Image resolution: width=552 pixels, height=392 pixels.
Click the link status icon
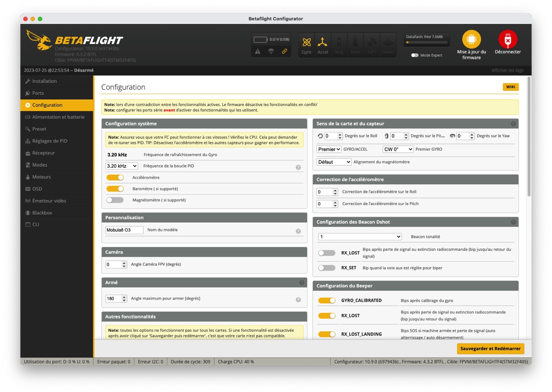pos(284,51)
